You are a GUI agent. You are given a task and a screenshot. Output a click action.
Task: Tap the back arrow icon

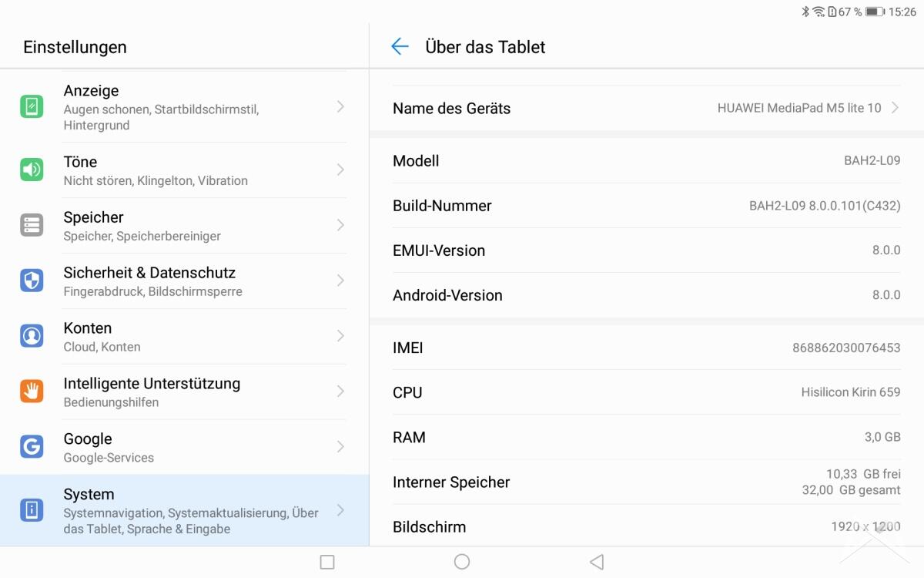pyautogui.click(x=400, y=47)
